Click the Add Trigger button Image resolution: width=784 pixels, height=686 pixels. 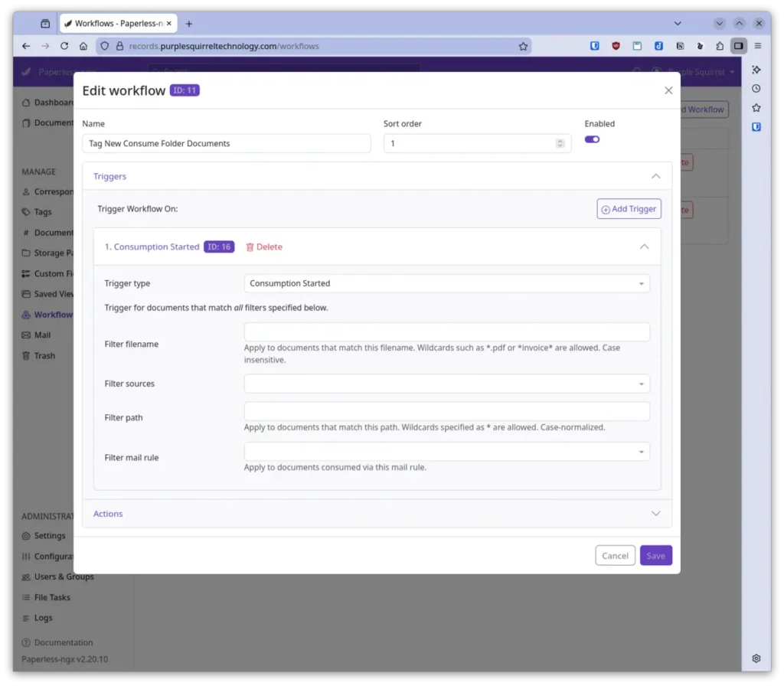coord(629,208)
